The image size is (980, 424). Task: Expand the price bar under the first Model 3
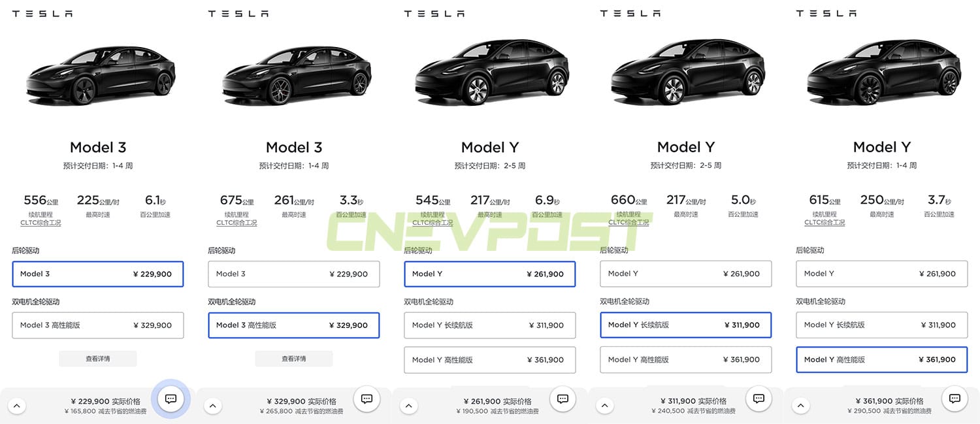tap(17, 405)
